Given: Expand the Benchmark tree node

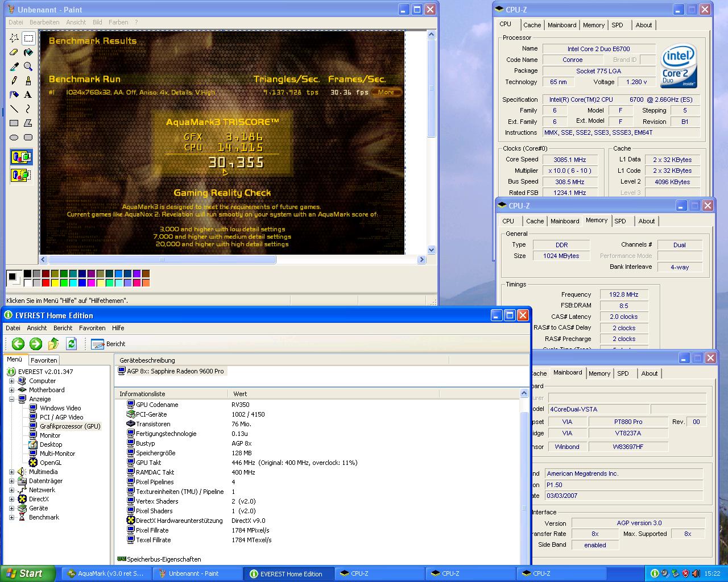Looking at the screenshot, I should click(x=11, y=517).
